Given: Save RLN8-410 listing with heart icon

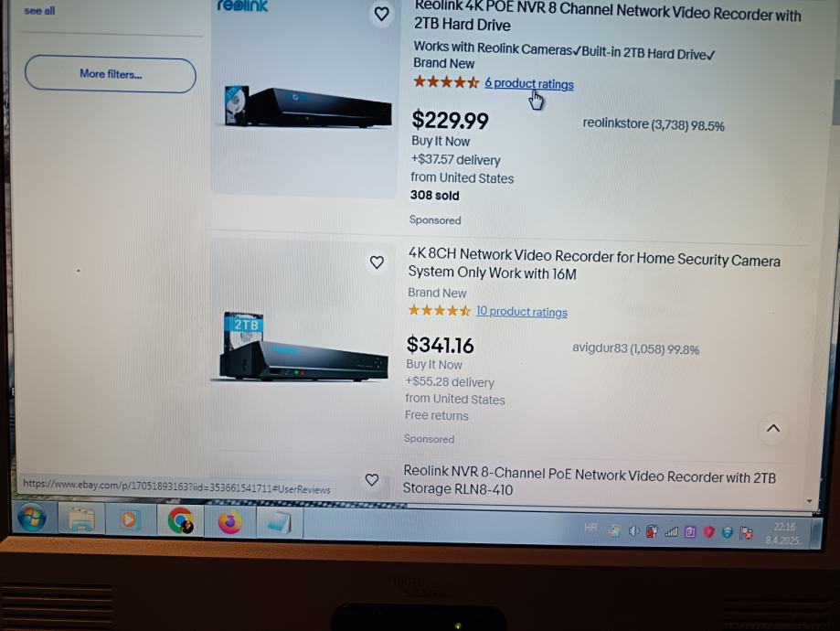Looking at the screenshot, I should pos(372,480).
